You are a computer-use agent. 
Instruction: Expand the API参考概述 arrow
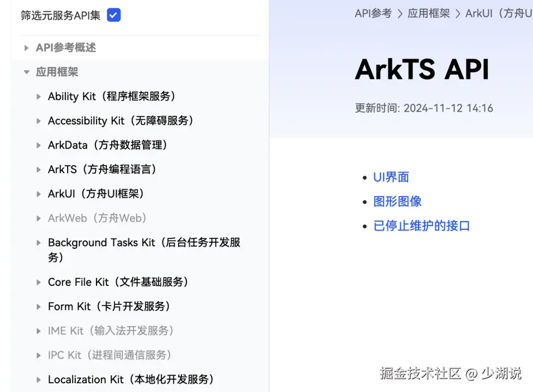point(26,48)
